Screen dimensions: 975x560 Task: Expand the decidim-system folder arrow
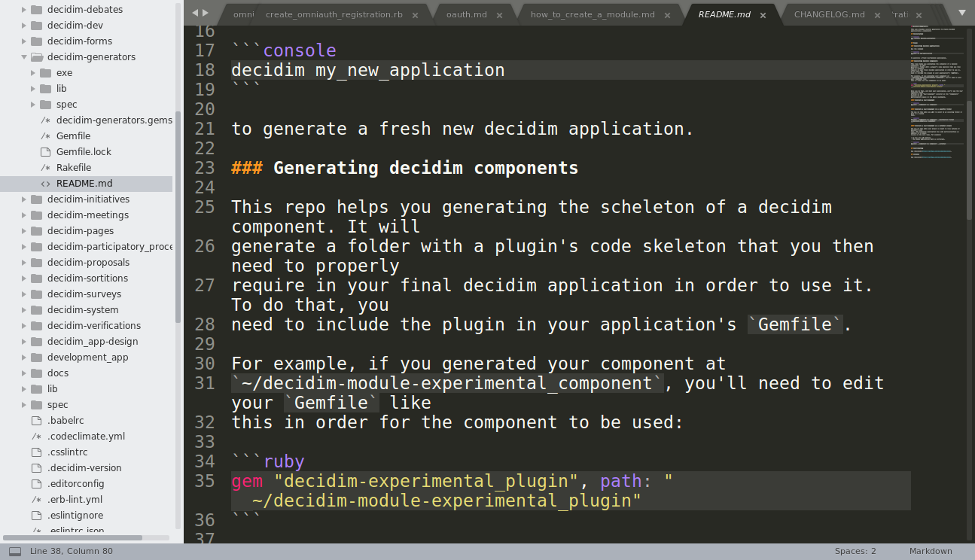[x=24, y=310]
